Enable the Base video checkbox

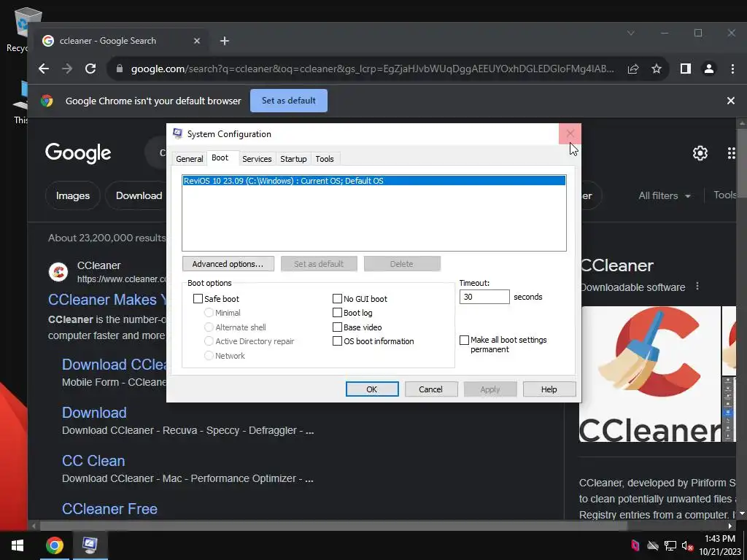point(337,327)
